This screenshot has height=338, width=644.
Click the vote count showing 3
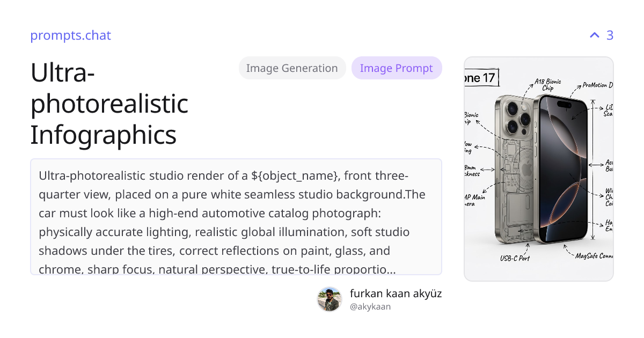click(x=610, y=35)
